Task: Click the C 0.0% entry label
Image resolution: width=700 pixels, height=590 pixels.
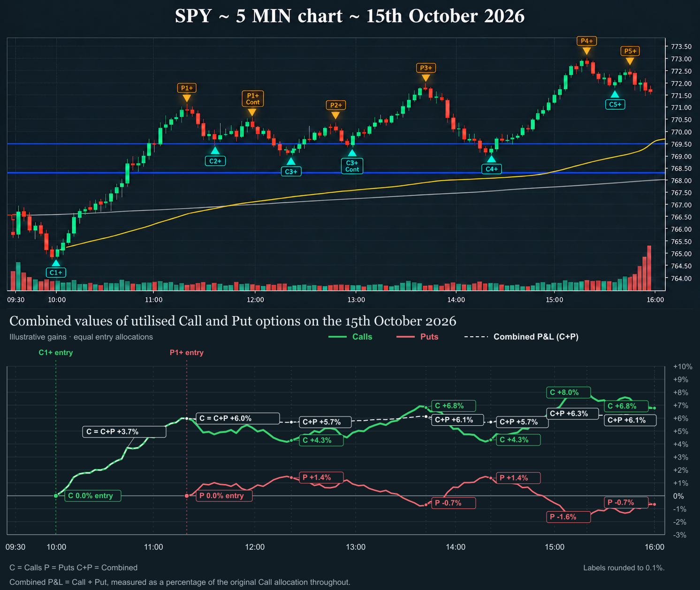Action: click(x=92, y=496)
